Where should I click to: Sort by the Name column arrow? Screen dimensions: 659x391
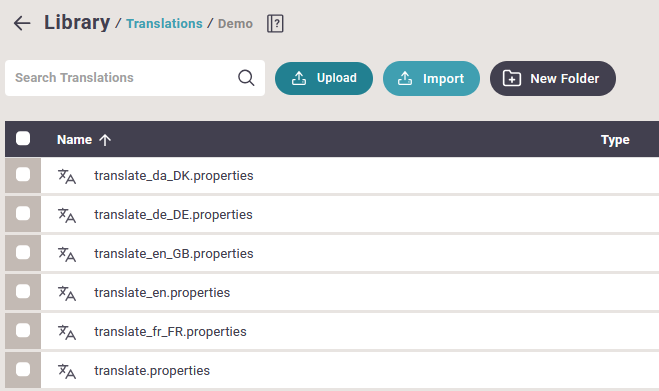tap(105, 140)
